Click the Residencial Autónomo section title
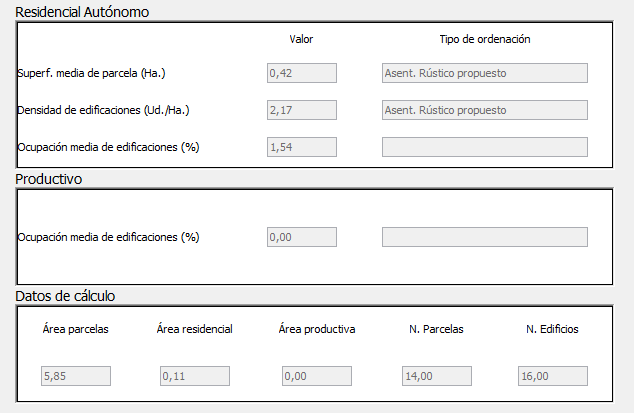 point(82,12)
